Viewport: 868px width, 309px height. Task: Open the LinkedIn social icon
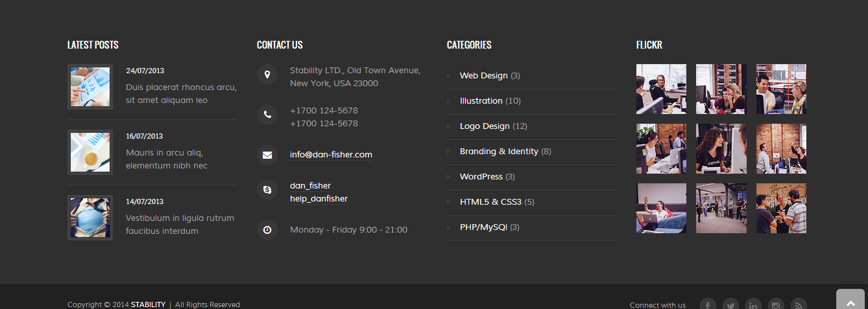pyautogui.click(x=753, y=305)
